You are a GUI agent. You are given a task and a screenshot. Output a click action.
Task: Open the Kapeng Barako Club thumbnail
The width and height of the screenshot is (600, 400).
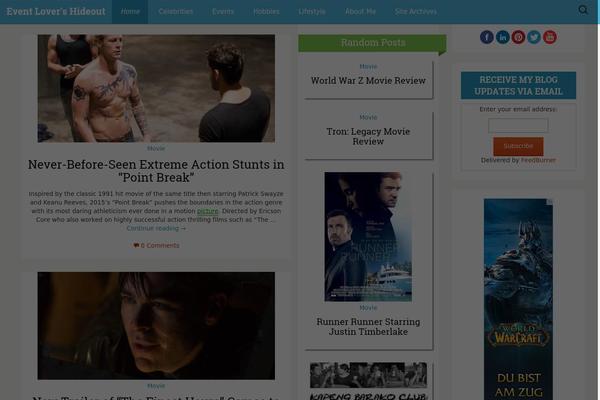368,381
